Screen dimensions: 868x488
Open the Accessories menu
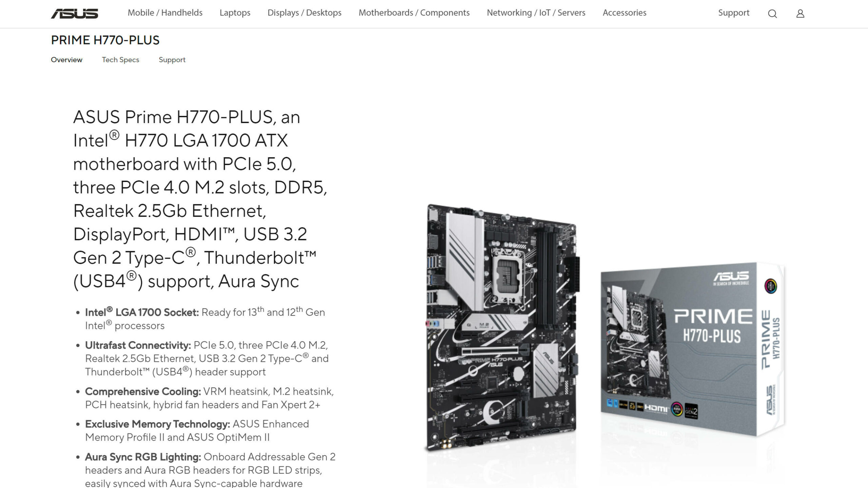coord(625,13)
